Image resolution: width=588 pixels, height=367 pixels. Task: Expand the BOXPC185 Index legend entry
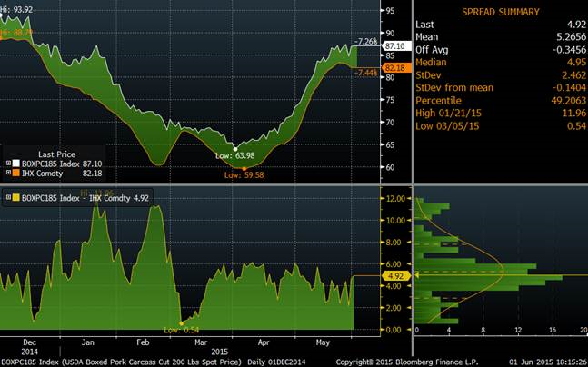(x=10, y=164)
